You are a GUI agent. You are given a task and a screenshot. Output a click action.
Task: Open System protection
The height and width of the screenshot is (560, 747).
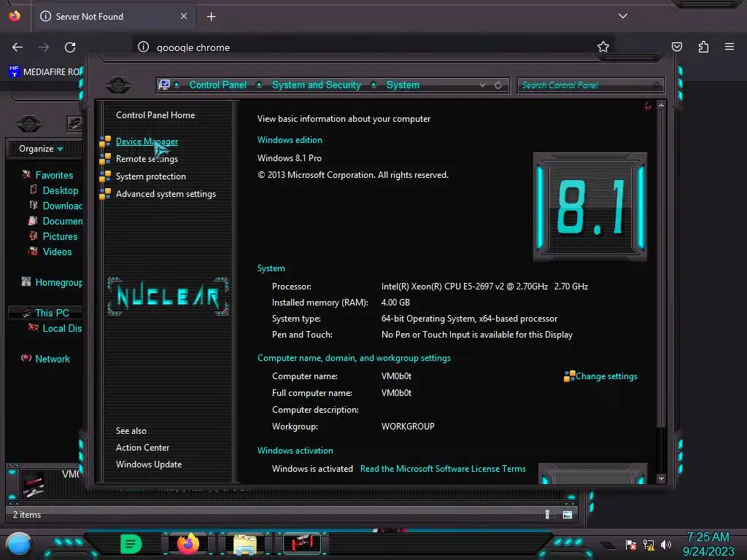150,176
